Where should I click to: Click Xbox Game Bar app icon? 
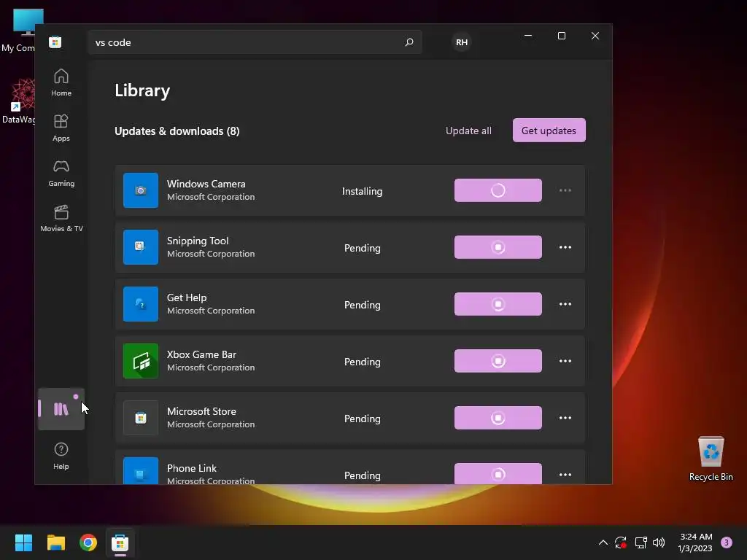click(x=141, y=361)
